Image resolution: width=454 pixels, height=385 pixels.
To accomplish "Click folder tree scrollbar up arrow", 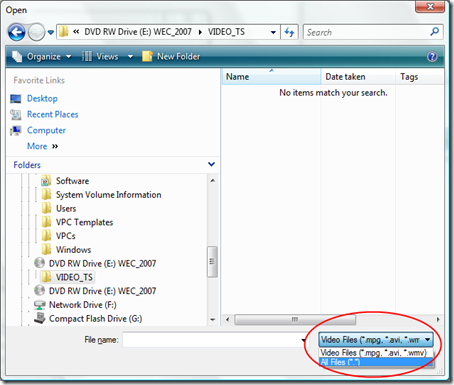I will 213,181.
